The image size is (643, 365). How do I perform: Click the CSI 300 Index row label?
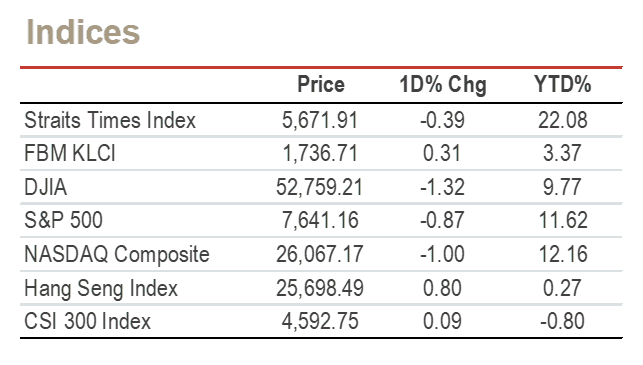tap(87, 322)
